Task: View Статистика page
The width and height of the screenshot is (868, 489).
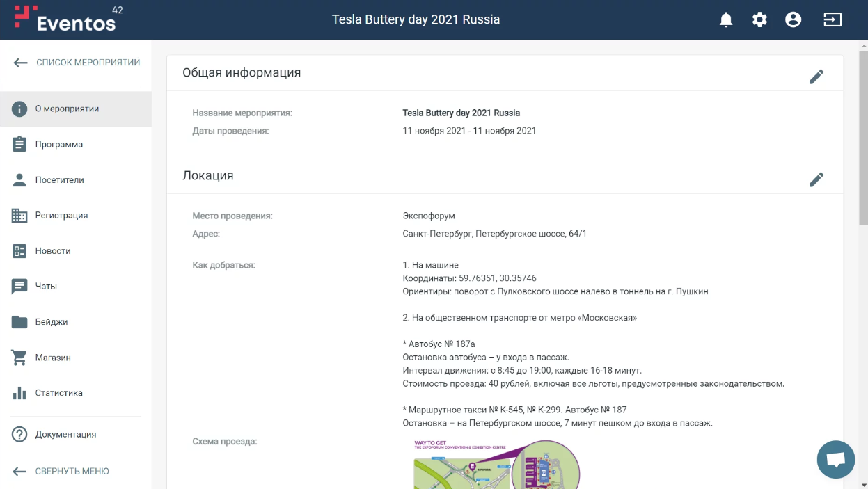Action: tap(76, 393)
